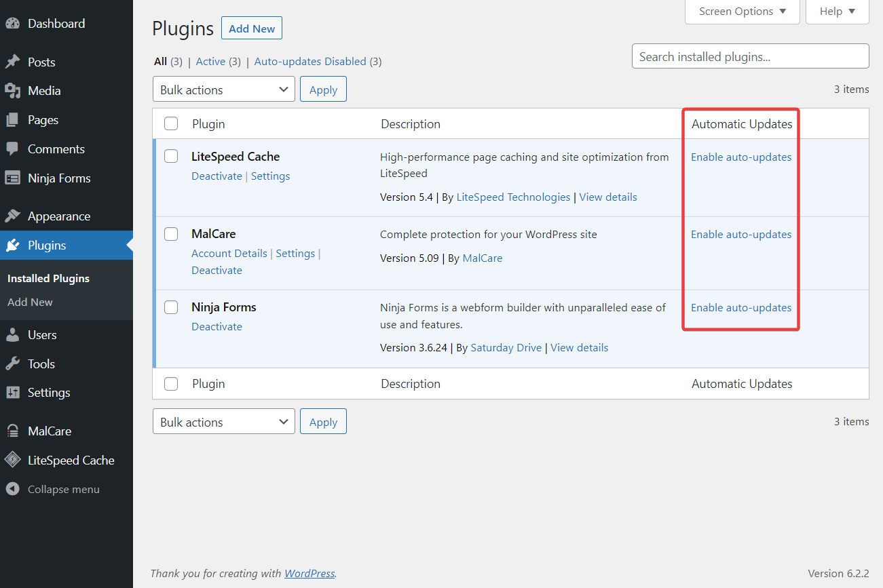Open Pages menu item
883x588 pixels.
67,120
